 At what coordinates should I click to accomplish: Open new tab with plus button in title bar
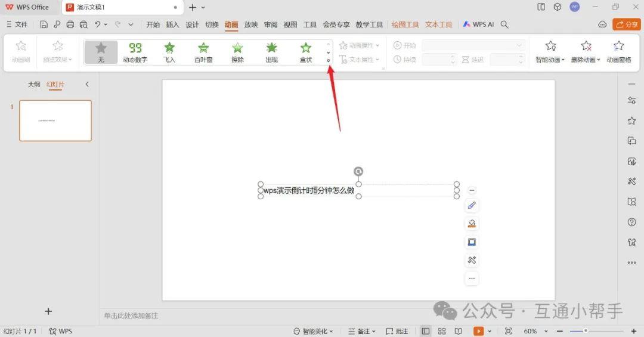point(192,7)
